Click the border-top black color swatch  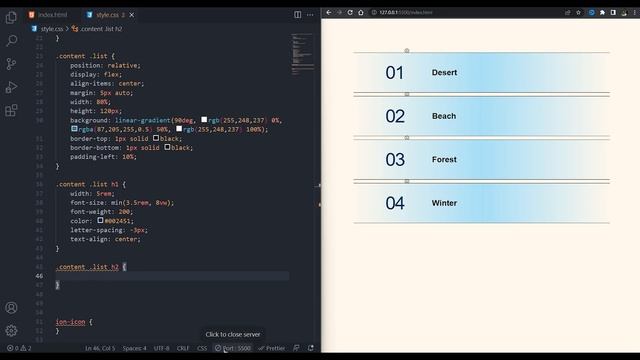(156, 138)
